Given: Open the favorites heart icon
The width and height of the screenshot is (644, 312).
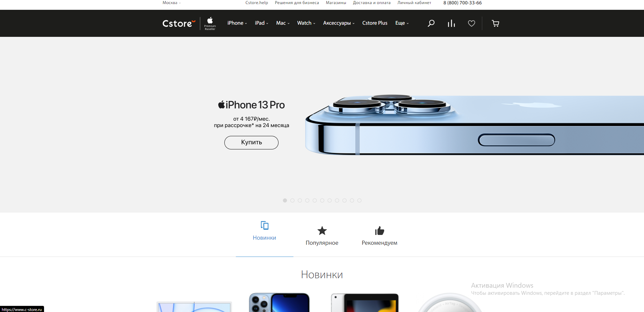Looking at the screenshot, I should (x=471, y=23).
